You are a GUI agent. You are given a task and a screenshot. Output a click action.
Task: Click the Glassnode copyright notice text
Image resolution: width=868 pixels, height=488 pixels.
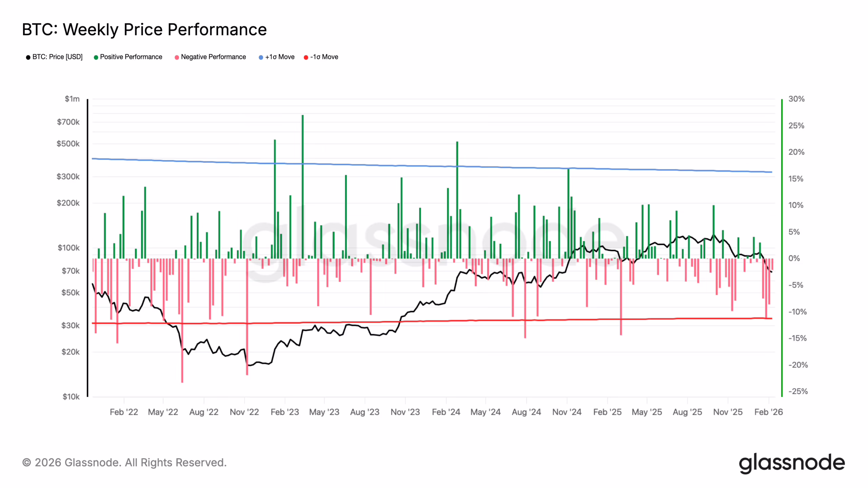(x=124, y=463)
